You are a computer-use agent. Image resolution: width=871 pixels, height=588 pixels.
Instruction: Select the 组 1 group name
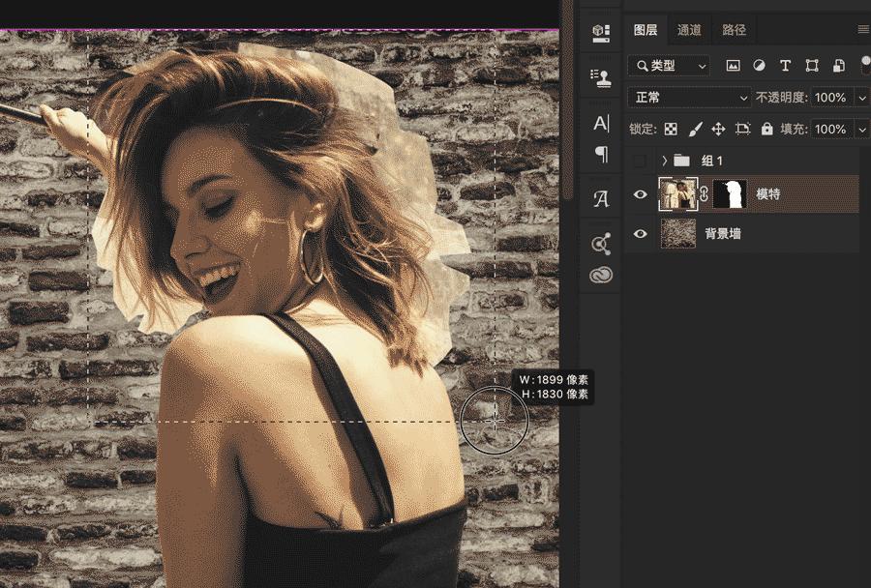[x=711, y=161]
